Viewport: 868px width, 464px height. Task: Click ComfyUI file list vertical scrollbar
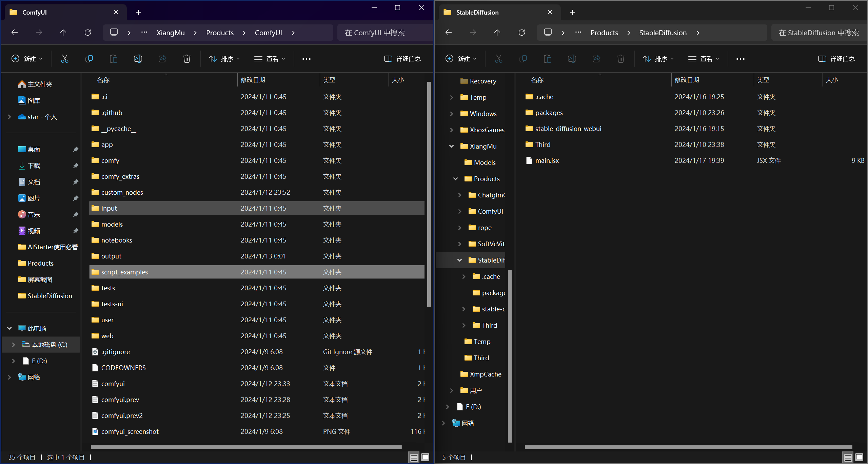tap(429, 194)
